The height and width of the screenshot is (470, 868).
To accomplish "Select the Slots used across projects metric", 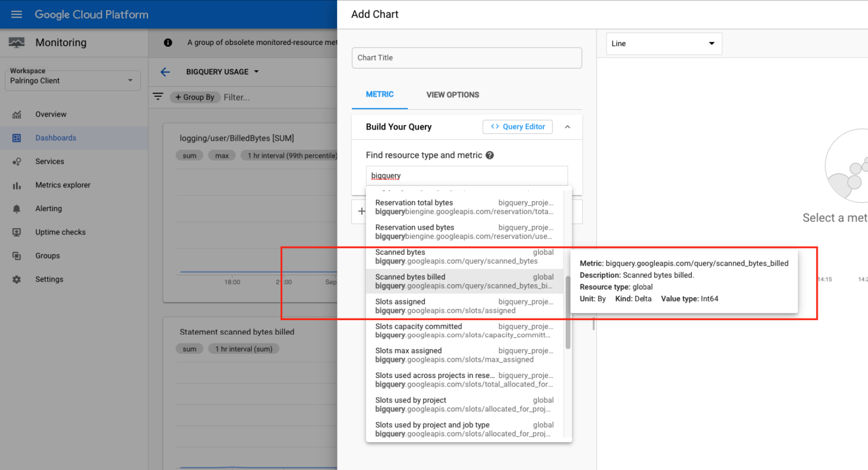I will [x=465, y=380].
